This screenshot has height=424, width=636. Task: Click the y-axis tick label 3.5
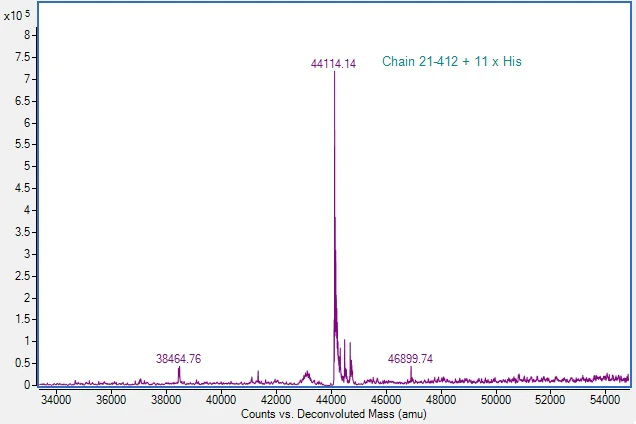(23, 232)
